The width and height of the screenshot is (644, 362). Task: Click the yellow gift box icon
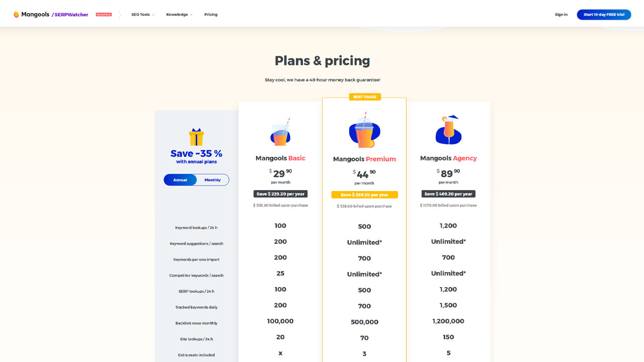(x=196, y=137)
